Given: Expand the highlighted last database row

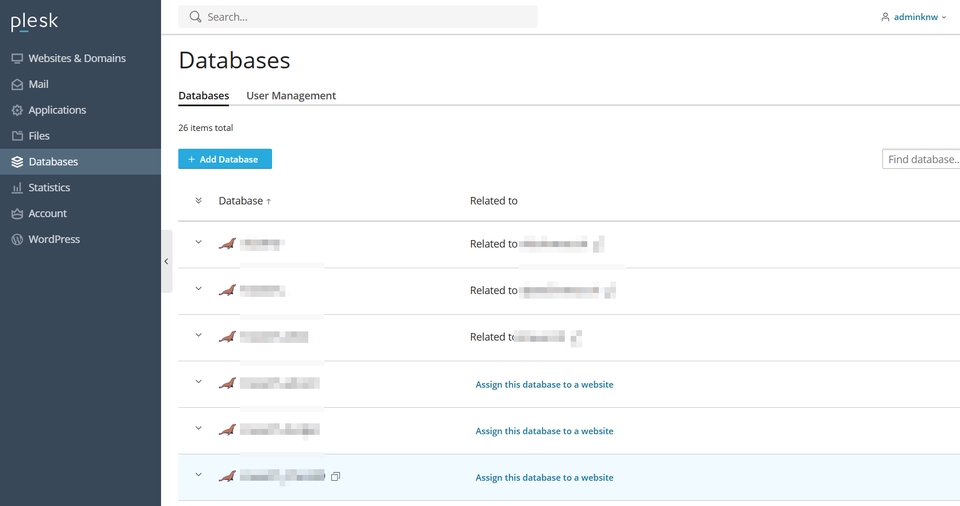Looking at the screenshot, I should [198, 474].
